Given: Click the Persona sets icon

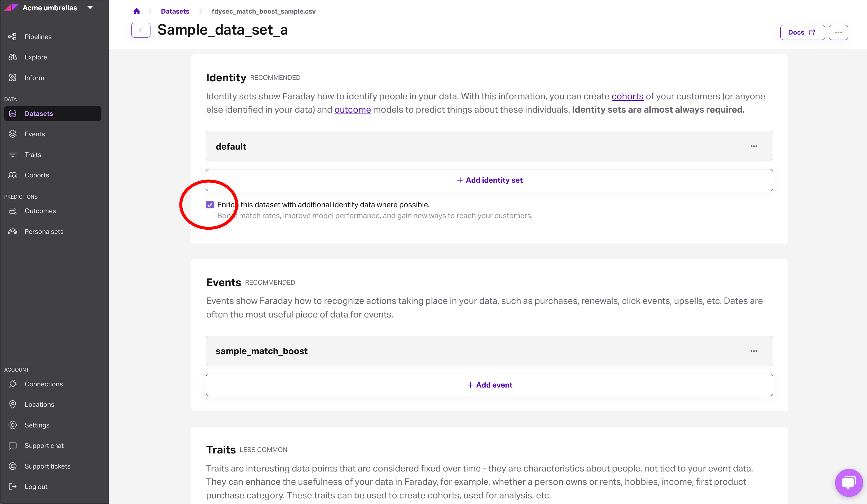Looking at the screenshot, I should (x=13, y=231).
